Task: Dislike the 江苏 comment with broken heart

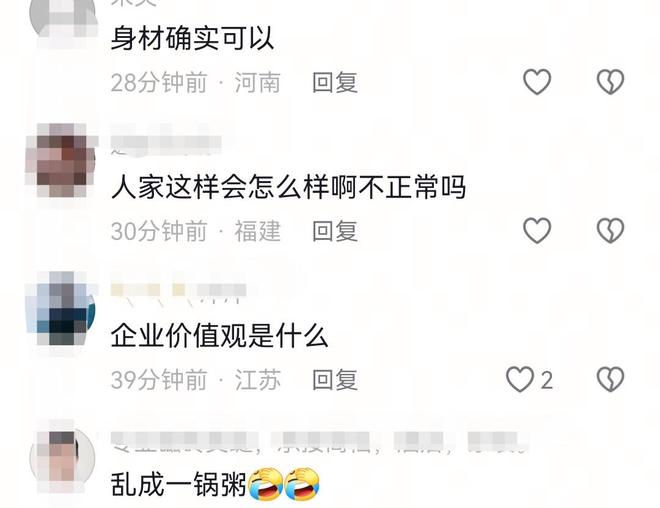Action: click(610, 379)
